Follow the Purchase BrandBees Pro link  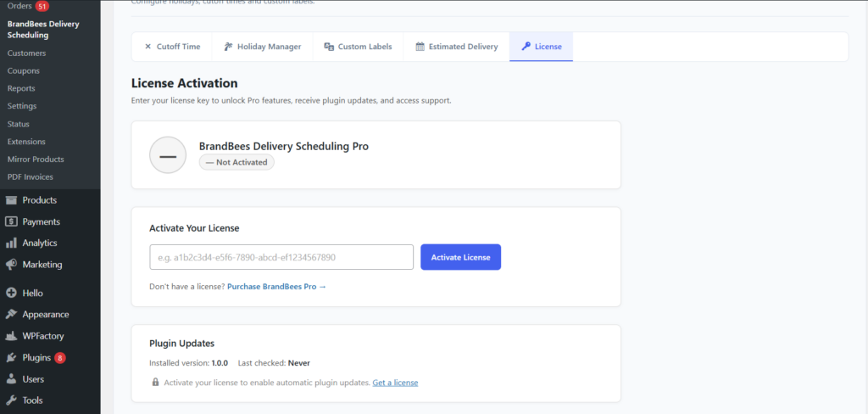[277, 287]
